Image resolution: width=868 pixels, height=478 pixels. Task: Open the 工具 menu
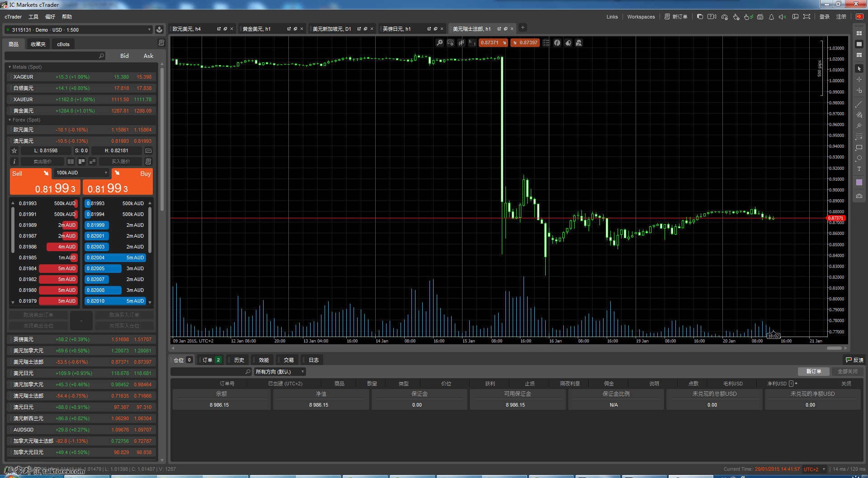[33, 17]
